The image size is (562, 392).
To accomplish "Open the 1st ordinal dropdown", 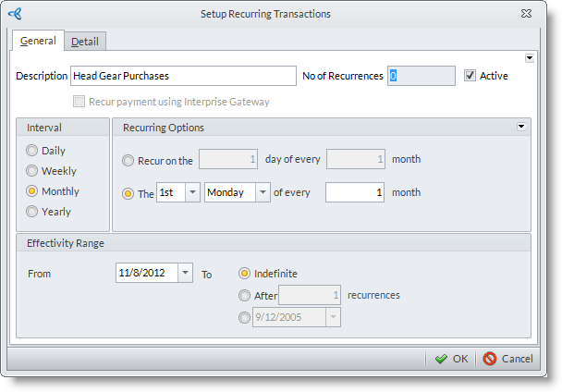I will (192, 192).
